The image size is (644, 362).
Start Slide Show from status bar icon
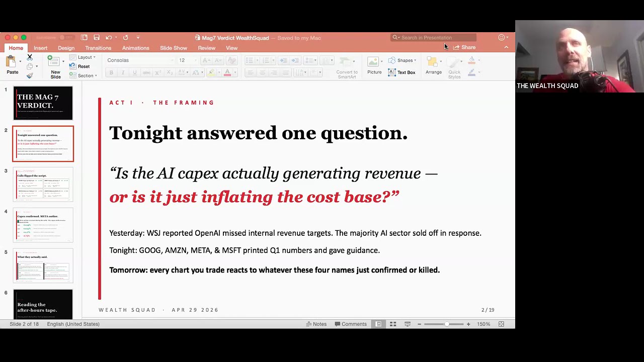pyautogui.click(x=408, y=324)
